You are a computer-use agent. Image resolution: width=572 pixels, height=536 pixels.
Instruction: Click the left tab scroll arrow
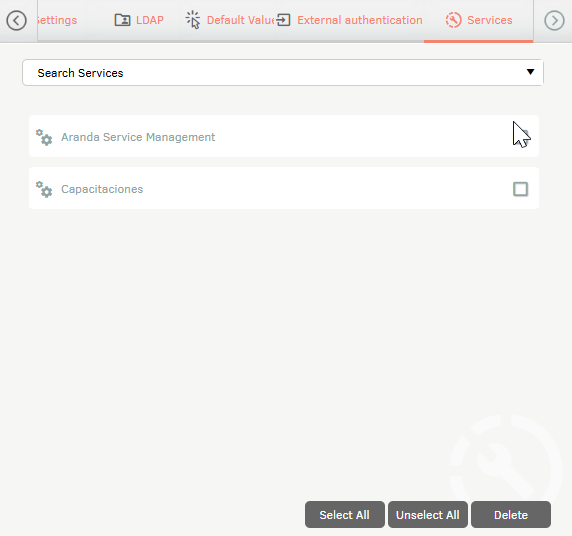tap(16, 20)
